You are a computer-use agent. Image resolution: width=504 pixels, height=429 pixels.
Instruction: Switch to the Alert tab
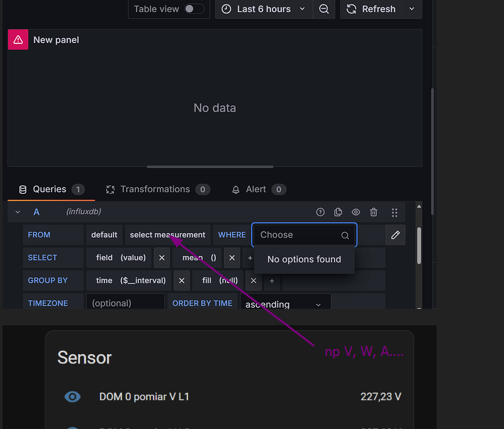point(256,189)
